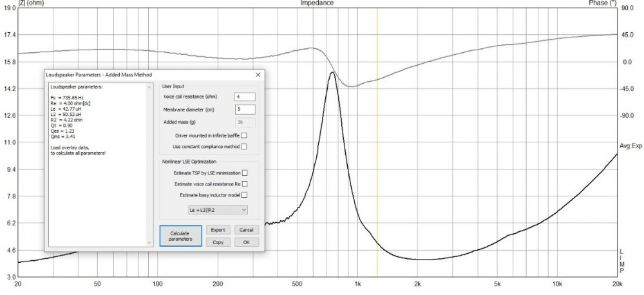Click the Avg:Exp label on graph
The image size is (644, 295).
tap(631, 146)
